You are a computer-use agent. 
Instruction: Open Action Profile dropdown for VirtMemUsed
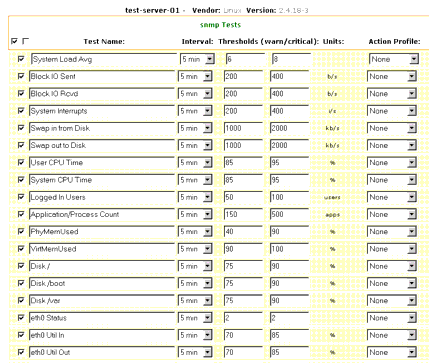pos(392,249)
